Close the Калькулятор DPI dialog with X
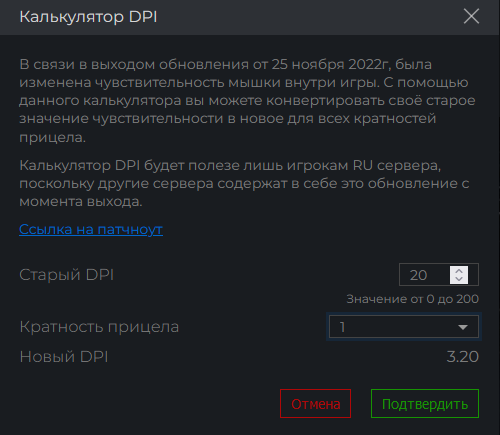This screenshot has width=500, height=435. click(x=471, y=16)
